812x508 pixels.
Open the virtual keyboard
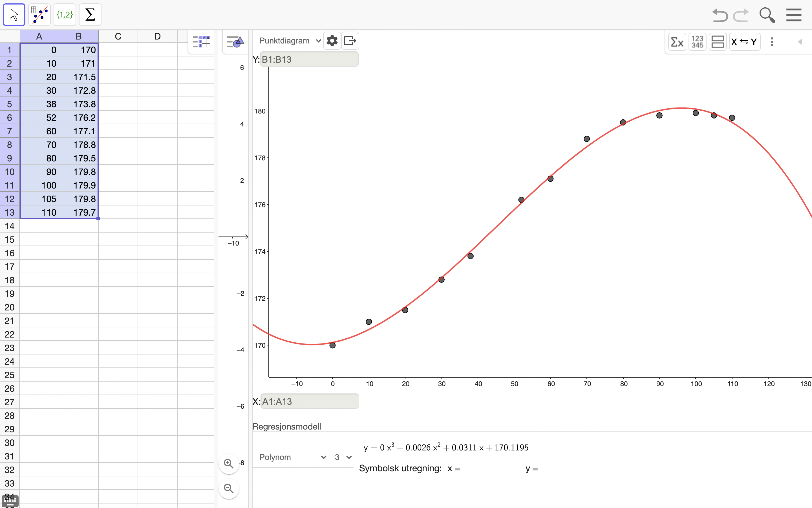click(x=10, y=501)
